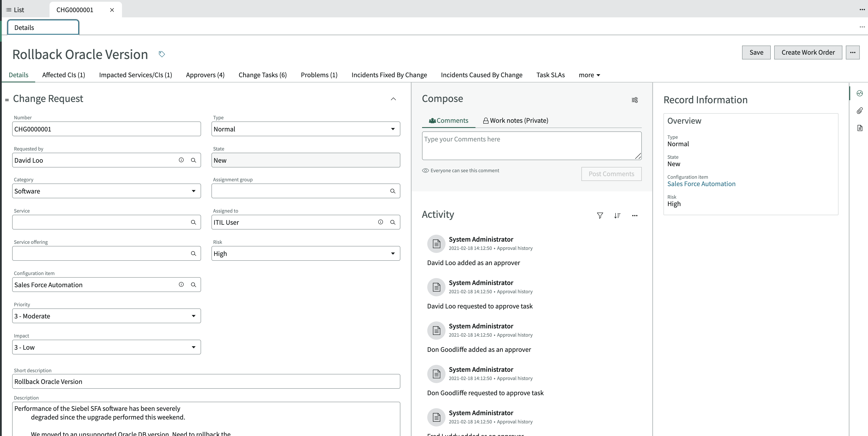
Task: Open Compose settings sliders icon
Action: click(634, 100)
